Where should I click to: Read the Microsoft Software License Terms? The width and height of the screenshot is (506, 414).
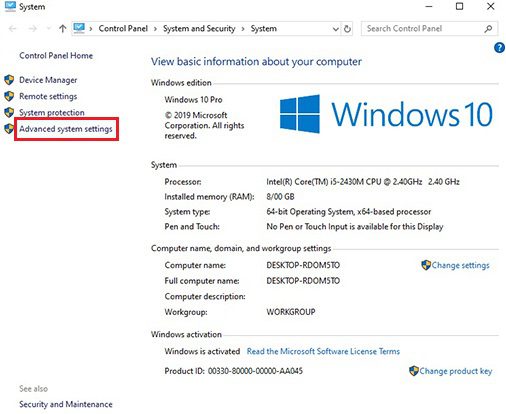point(323,351)
